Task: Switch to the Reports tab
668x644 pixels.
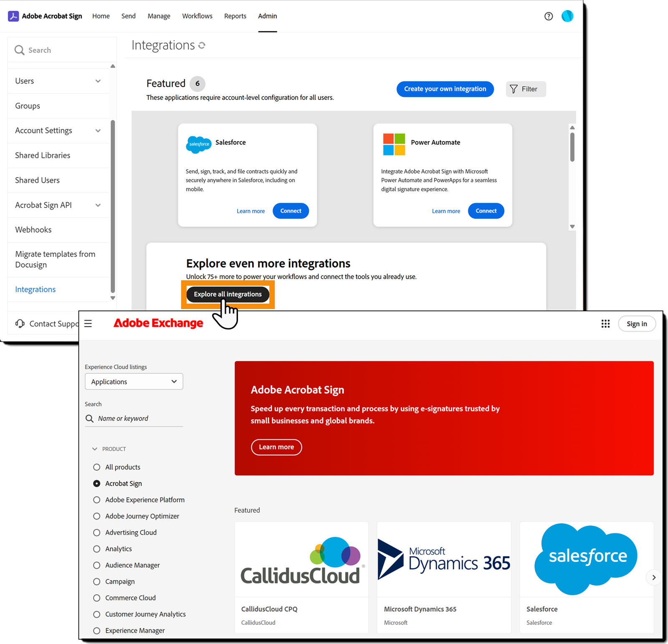Action: point(235,16)
